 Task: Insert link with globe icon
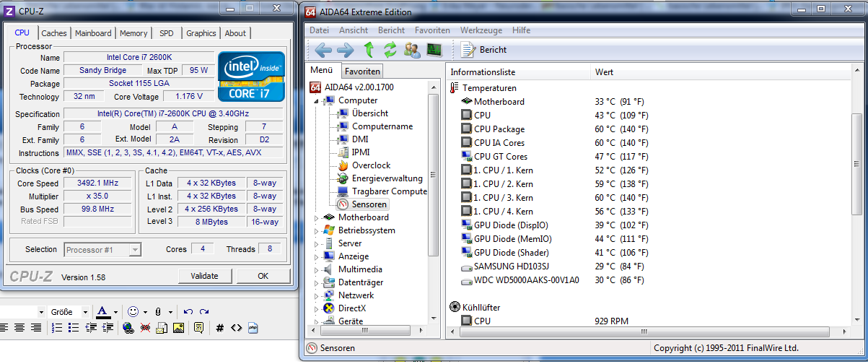tap(128, 328)
